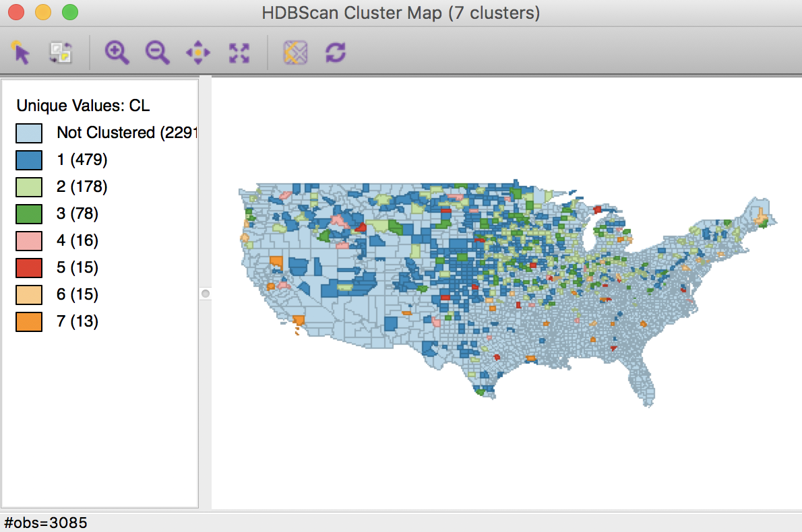The width and height of the screenshot is (802, 532).
Task: Select the Zoom Out magnifier tool
Action: coord(158,52)
